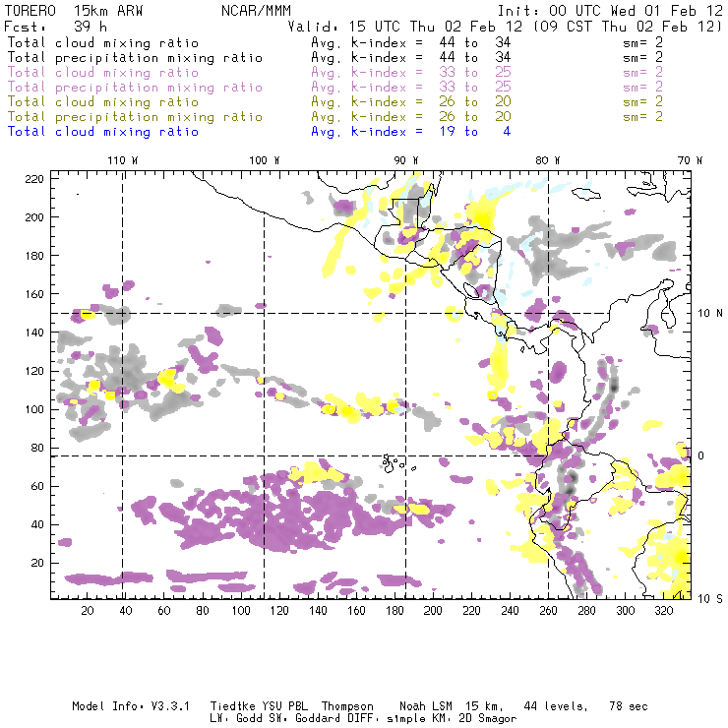Image resolution: width=728 pixels, height=728 pixels.
Task: Click the 'TORERO 15km ARW' title text
Action: pyautogui.click(x=74, y=11)
